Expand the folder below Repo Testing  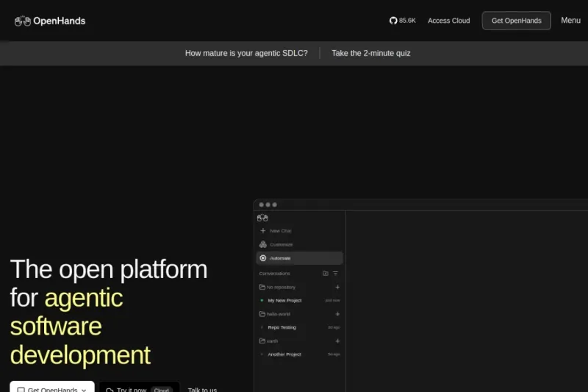tap(269, 341)
